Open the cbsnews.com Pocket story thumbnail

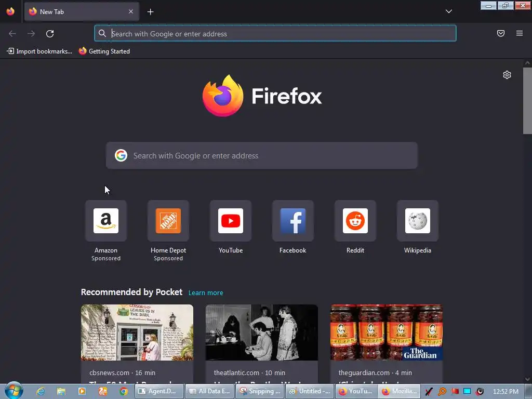click(x=137, y=332)
